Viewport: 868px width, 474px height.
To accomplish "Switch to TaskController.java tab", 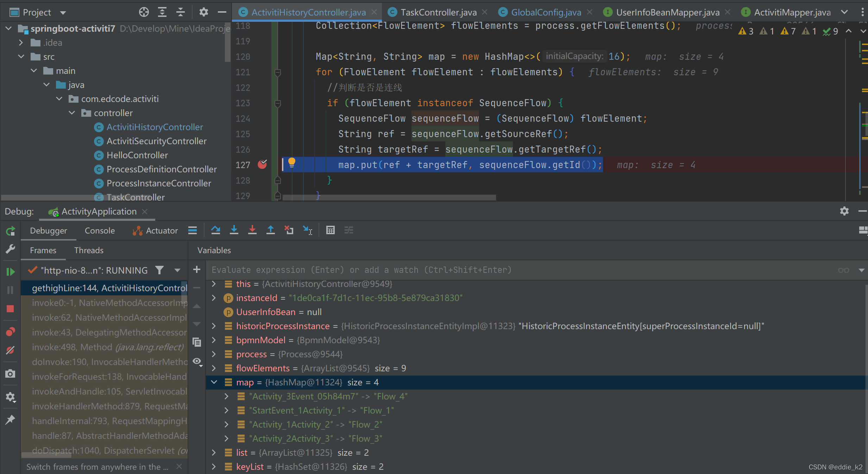I will point(438,12).
